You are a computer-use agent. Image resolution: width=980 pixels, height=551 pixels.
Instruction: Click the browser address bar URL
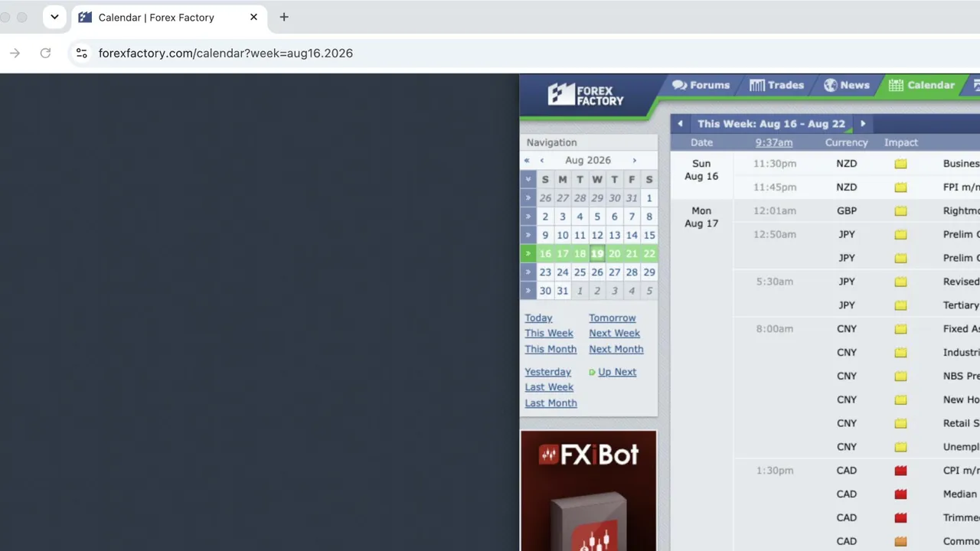click(x=226, y=53)
